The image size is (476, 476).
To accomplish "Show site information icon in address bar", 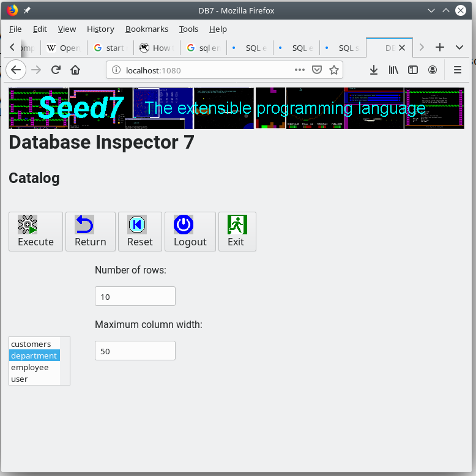I will click(116, 70).
